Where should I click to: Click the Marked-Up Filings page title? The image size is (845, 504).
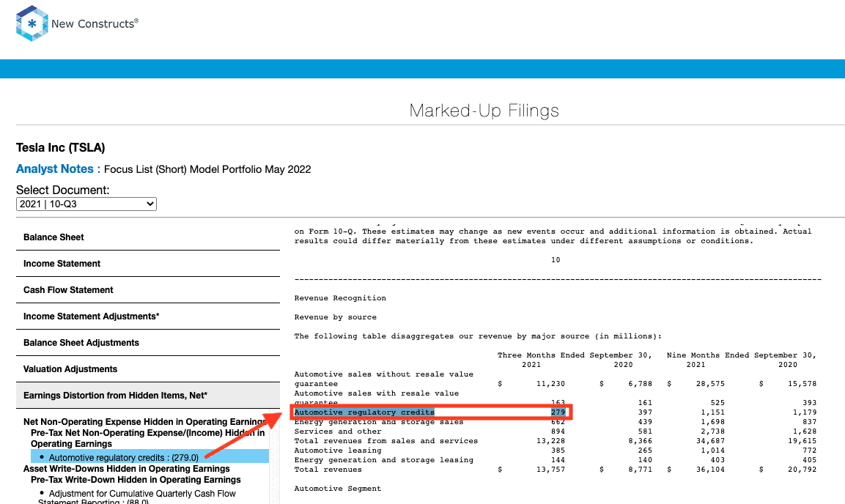click(x=484, y=111)
